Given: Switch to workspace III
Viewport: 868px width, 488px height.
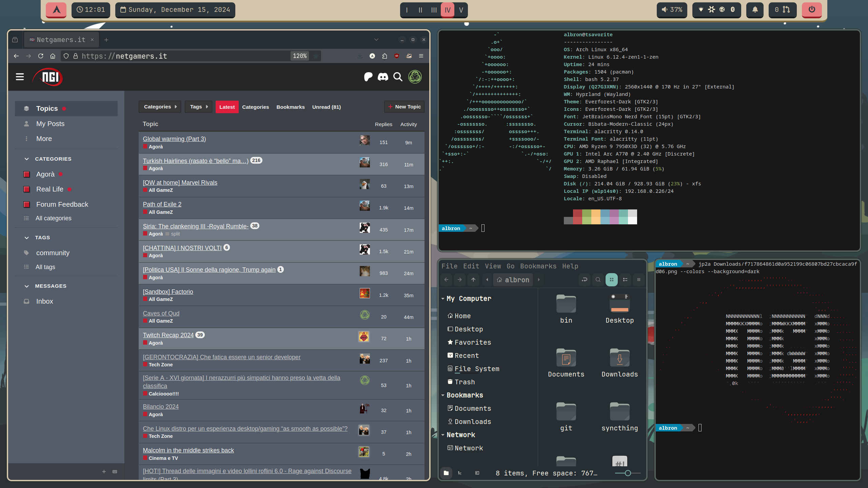Looking at the screenshot, I should click(x=434, y=10).
